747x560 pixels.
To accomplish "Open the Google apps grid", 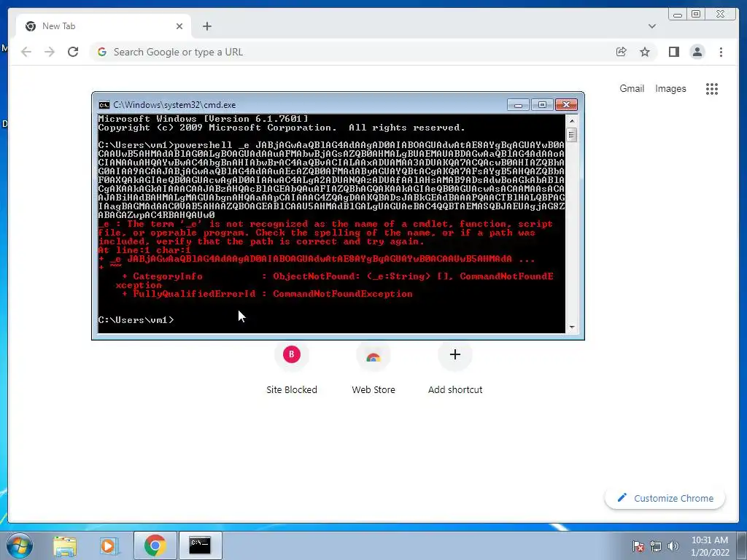I will pos(712,88).
